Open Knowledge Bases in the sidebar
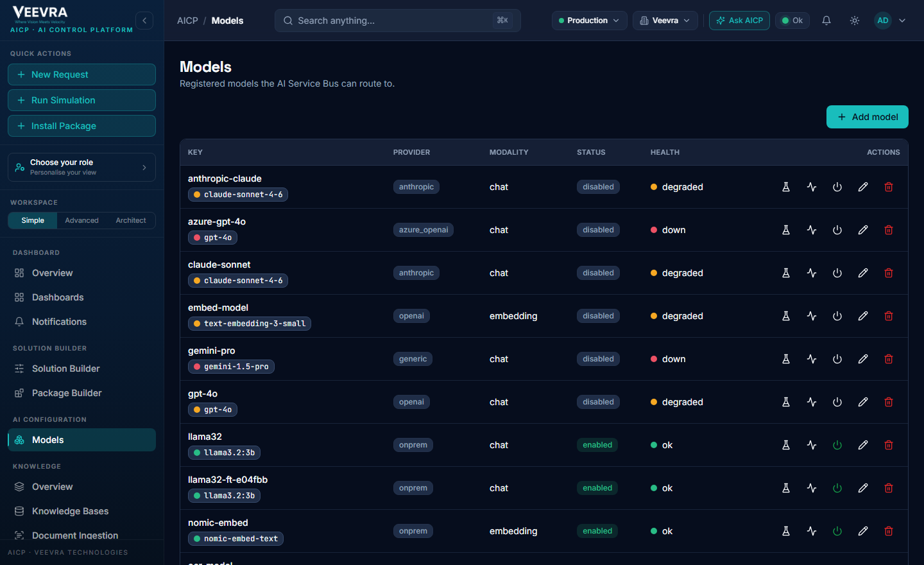 pyautogui.click(x=81, y=511)
